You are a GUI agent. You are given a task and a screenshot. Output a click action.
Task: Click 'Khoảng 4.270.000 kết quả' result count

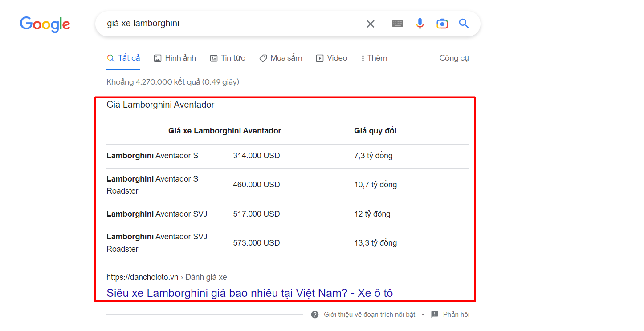173,82
